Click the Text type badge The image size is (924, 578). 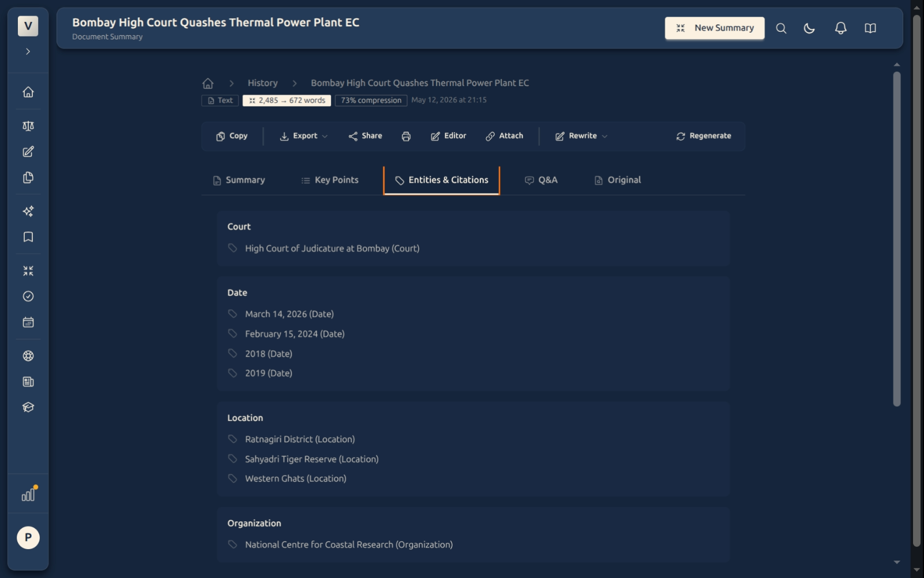click(x=220, y=101)
